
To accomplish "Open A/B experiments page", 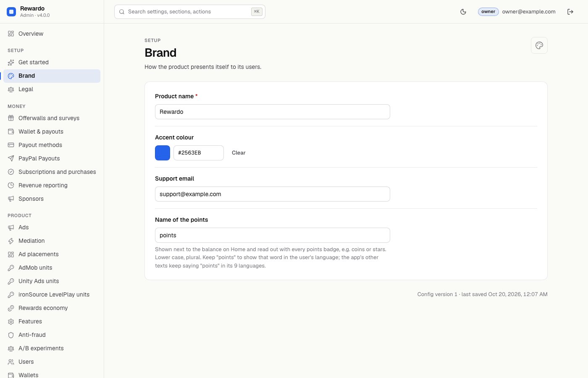I will coord(52,348).
